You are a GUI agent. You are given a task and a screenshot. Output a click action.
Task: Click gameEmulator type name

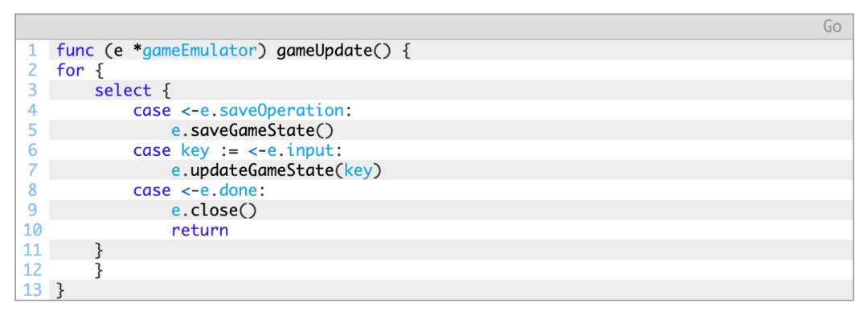pyautogui.click(x=200, y=51)
